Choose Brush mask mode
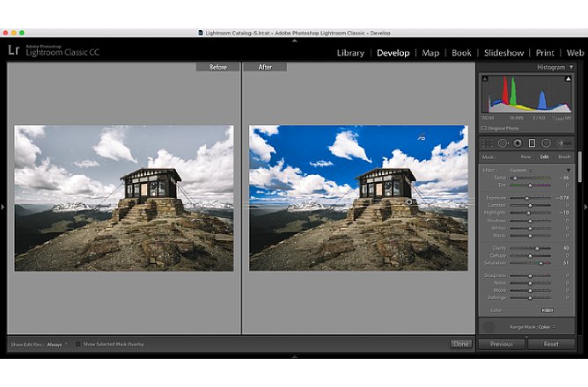This screenshot has width=588, height=387. click(x=564, y=157)
